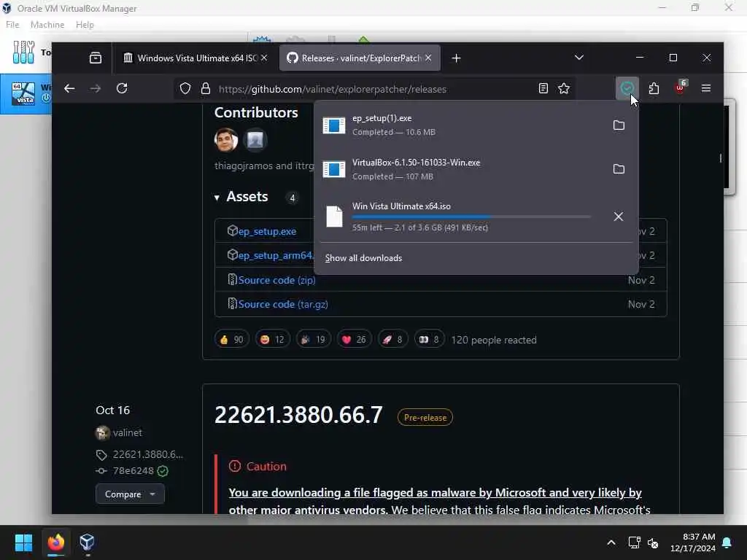Open the uBlock Origin extension icon
Screen dimensions: 747x560
pos(681,88)
